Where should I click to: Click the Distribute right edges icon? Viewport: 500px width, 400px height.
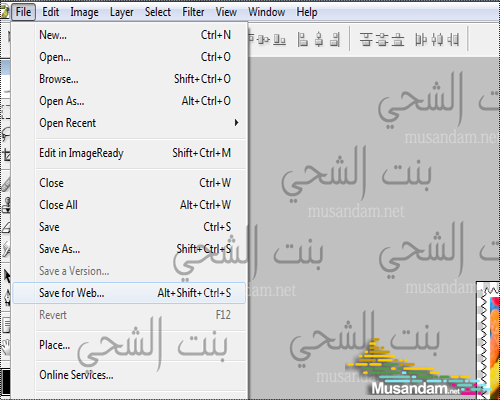[453, 40]
